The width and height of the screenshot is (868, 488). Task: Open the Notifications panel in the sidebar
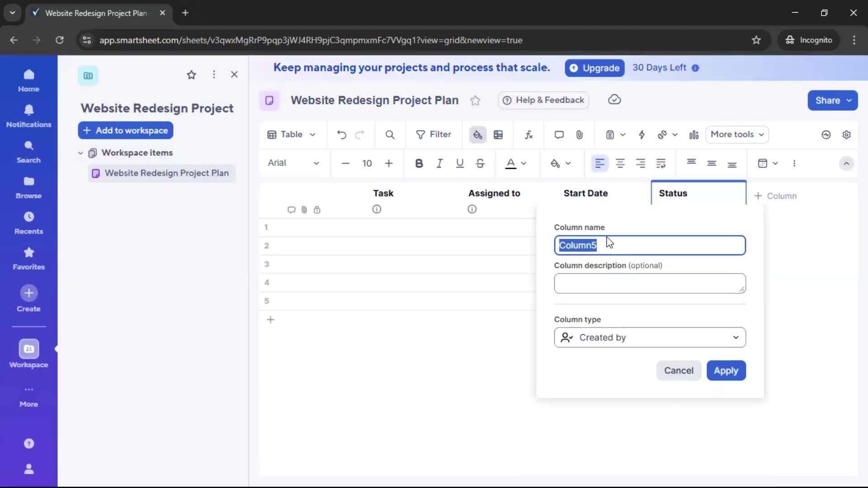click(x=28, y=116)
